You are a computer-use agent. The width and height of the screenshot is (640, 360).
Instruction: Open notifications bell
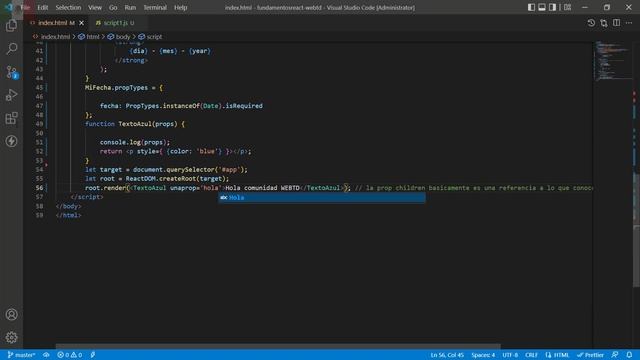629,355
